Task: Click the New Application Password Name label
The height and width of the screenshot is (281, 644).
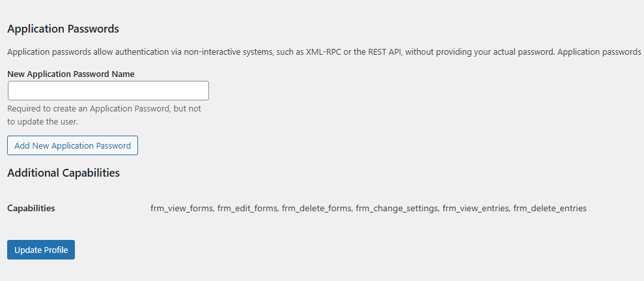Action: pyautogui.click(x=71, y=74)
